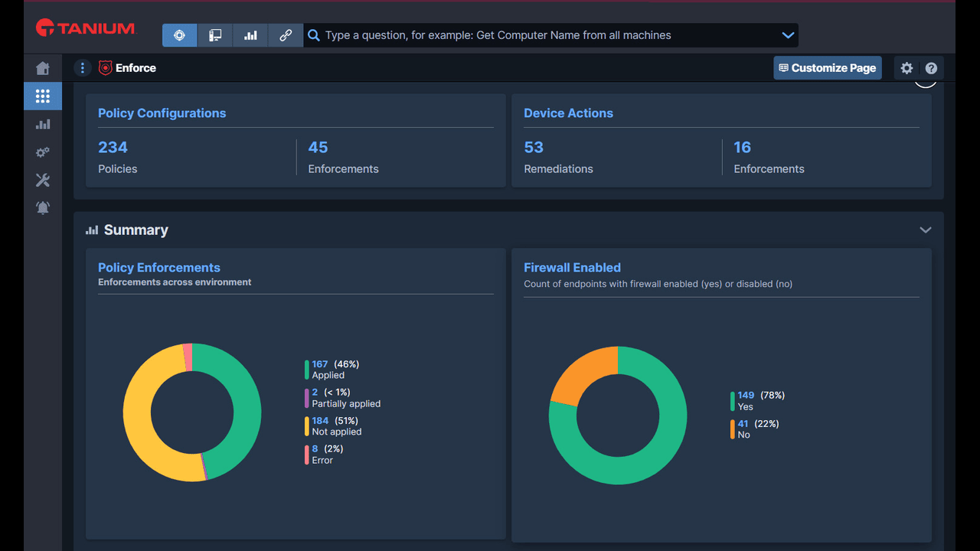Open the Policy Enforcements panel title
This screenshot has height=551, width=980.
(159, 268)
